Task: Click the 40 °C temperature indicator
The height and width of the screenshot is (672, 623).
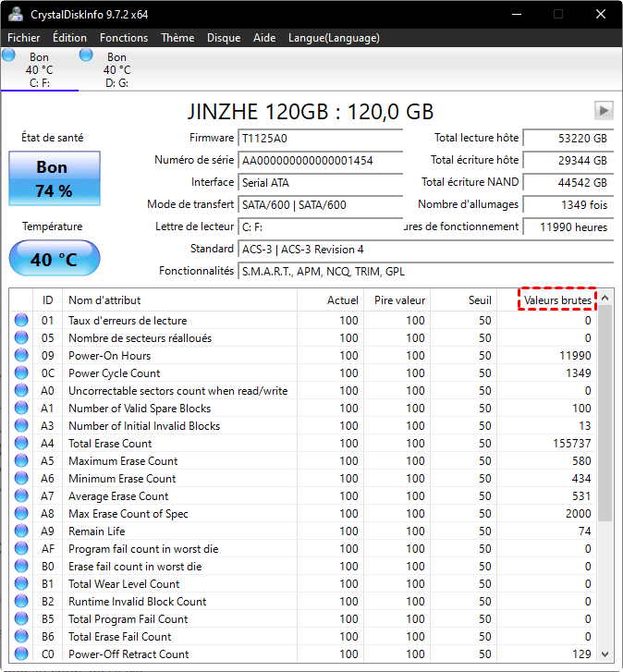Action: (x=55, y=258)
